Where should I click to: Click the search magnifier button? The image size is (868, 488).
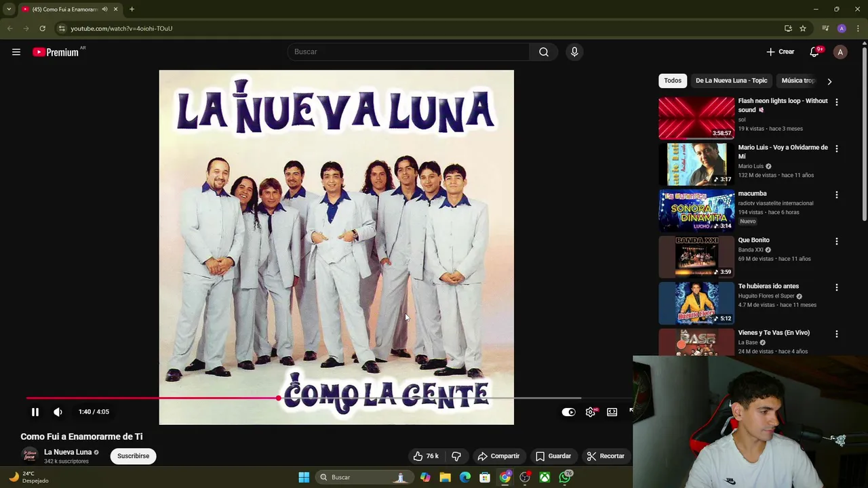tap(544, 52)
